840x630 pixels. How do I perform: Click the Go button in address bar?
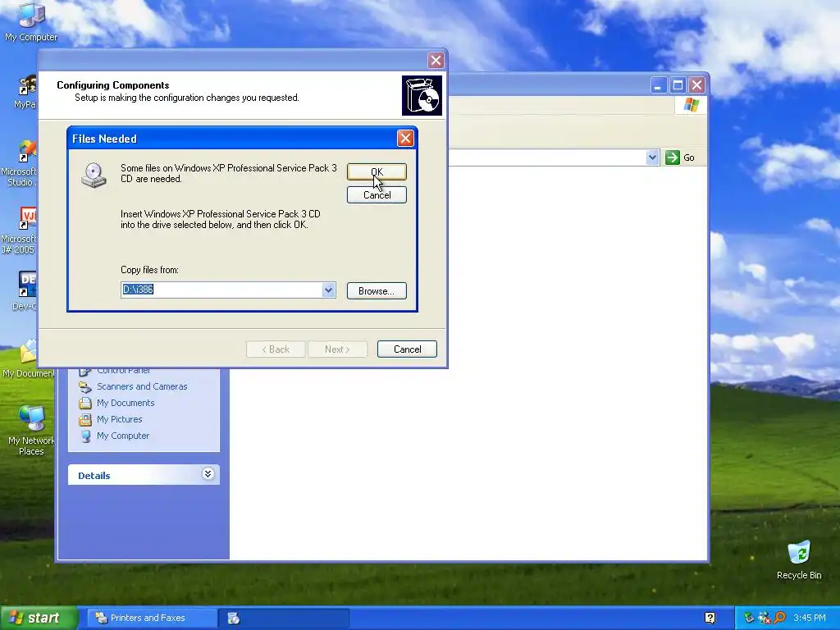680,157
